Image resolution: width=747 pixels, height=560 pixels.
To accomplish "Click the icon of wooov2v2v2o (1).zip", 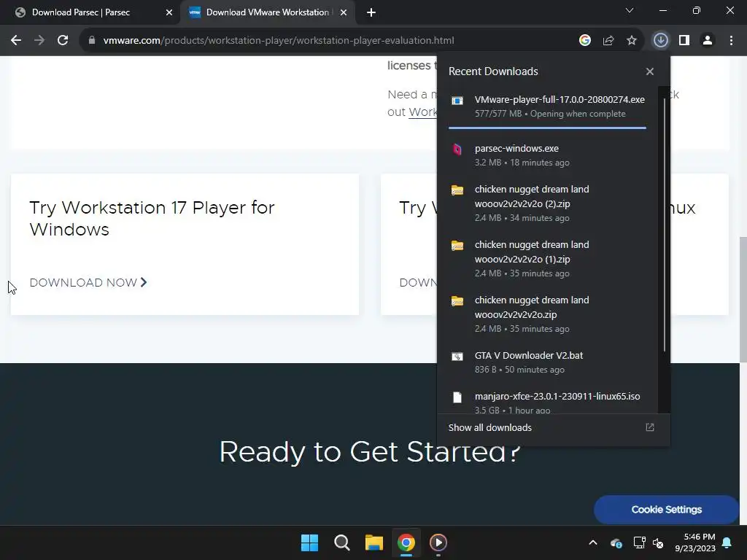I will coord(457,245).
